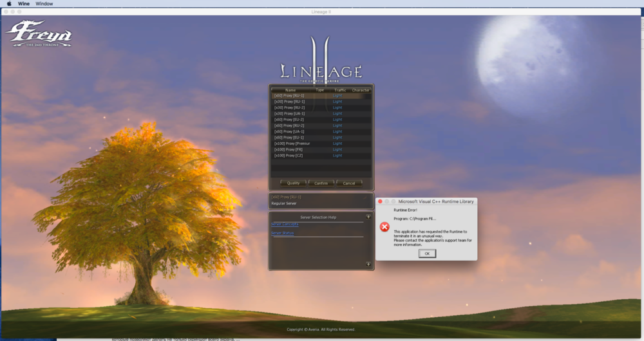Confirm the server selection

coord(321,183)
